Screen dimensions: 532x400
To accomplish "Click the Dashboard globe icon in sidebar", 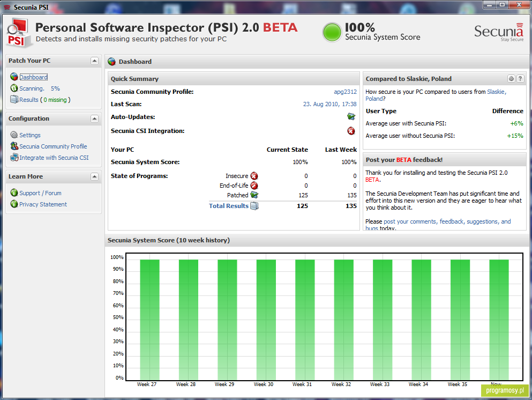I will click(14, 77).
